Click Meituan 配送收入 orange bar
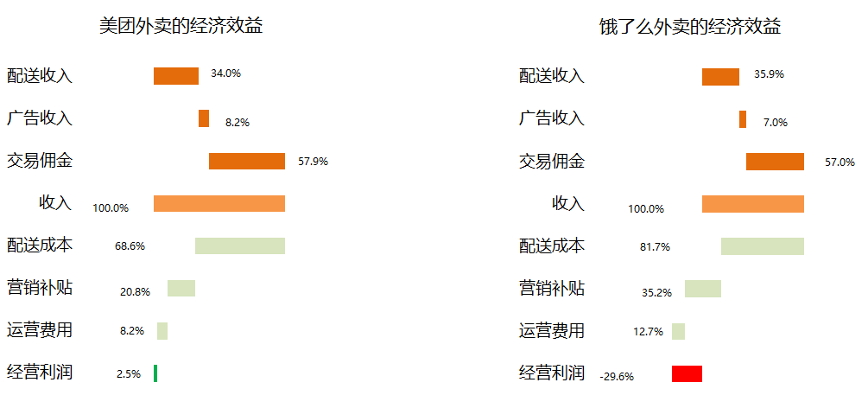Screen dimensions: 868x408 point(176,76)
